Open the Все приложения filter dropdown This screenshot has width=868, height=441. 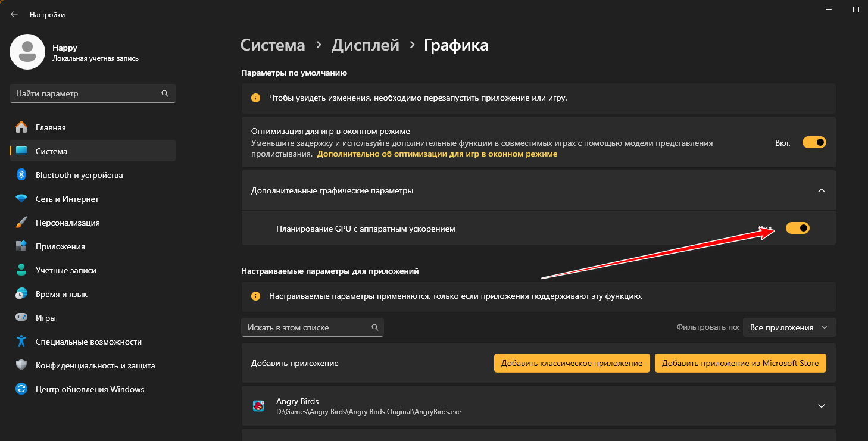coord(789,327)
